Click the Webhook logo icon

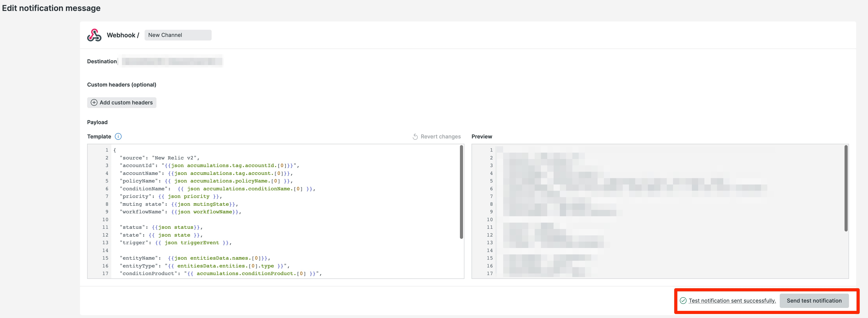(x=94, y=35)
